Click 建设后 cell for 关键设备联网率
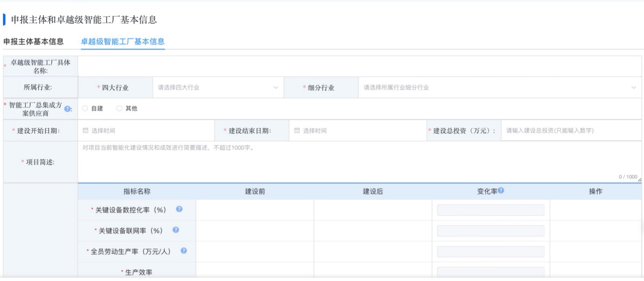This screenshot has height=281, width=644. pyautogui.click(x=373, y=230)
